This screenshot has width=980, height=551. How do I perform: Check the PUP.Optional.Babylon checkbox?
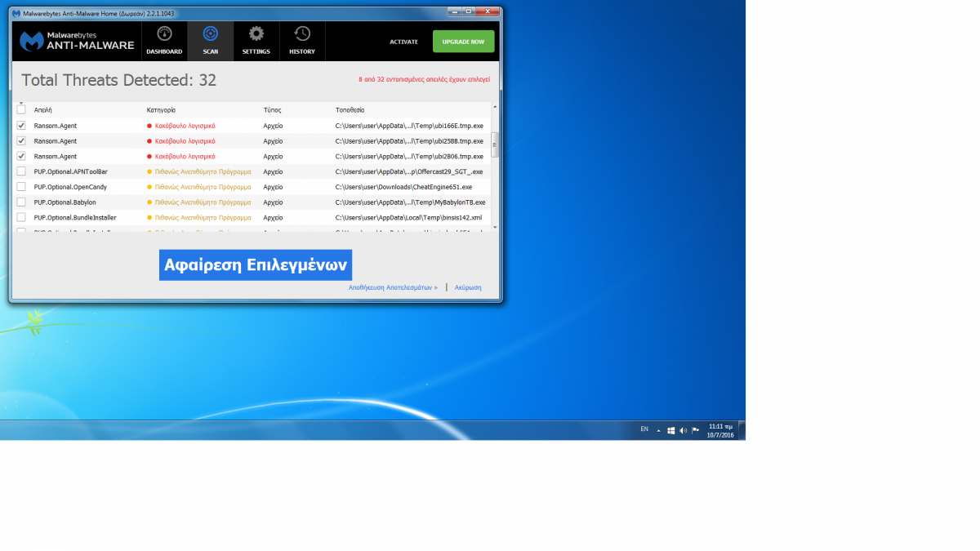[21, 202]
